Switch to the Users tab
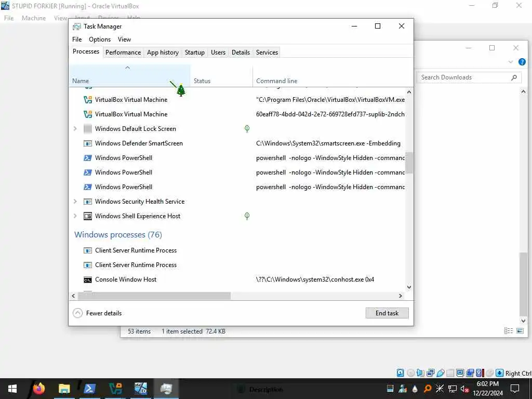Screen dimensions: 532x399 point(218,52)
